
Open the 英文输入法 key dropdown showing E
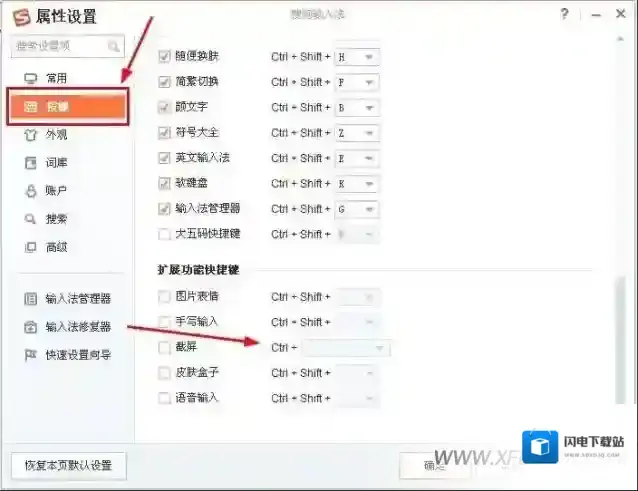tap(357, 158)
